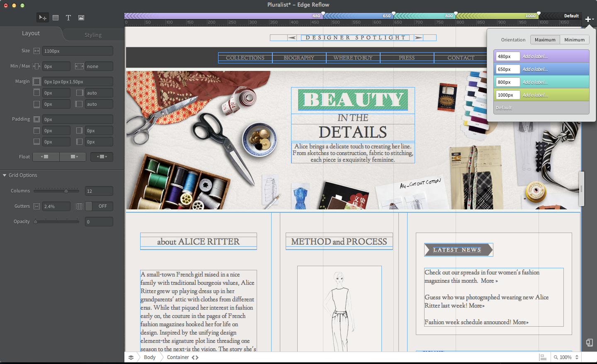This screenshot has height=364, width=597.
Task: Switch to the Layout tab
Action: (x=31, y=33)
